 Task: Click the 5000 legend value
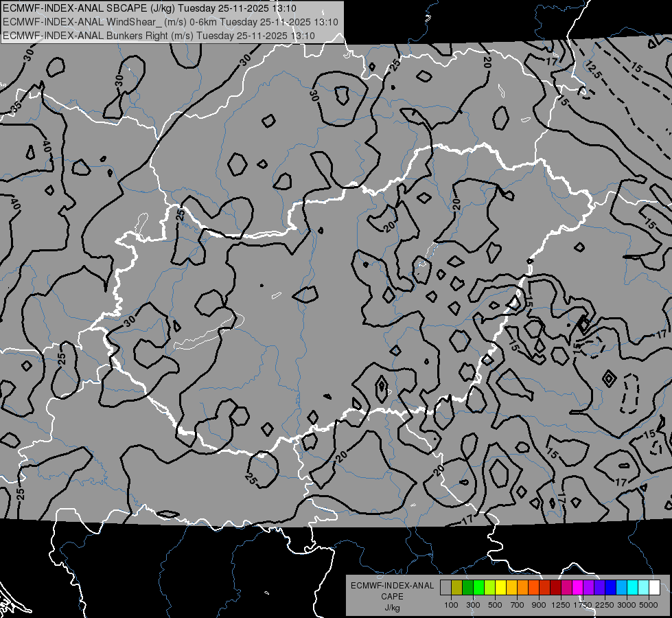coord(649,605)
